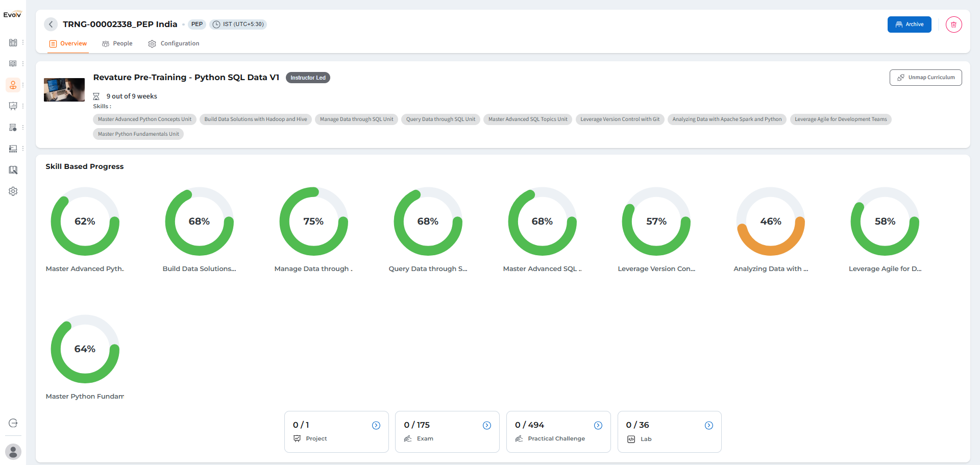Select the Master Advanced SQL Topics Unit chip
The width and height of the screenshot is (980, 465).
coord(528,119)
